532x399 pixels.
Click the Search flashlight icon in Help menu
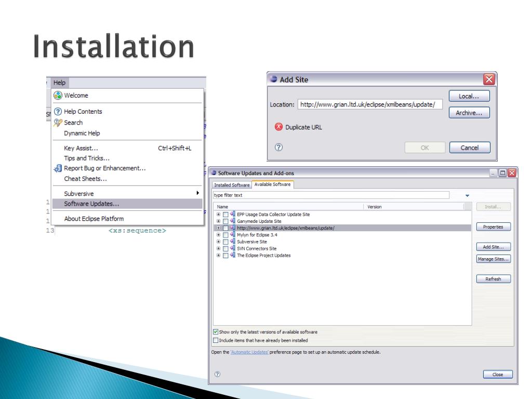click(58, 123)
